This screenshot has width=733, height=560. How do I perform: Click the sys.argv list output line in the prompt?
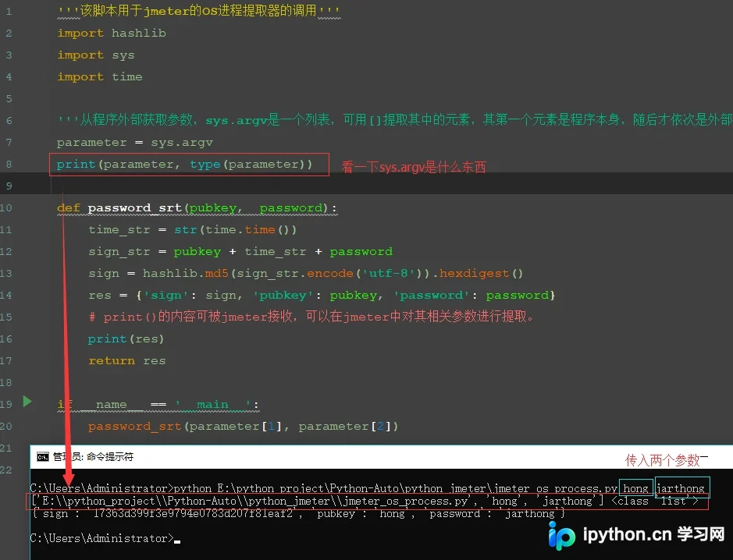pos(365,502)
